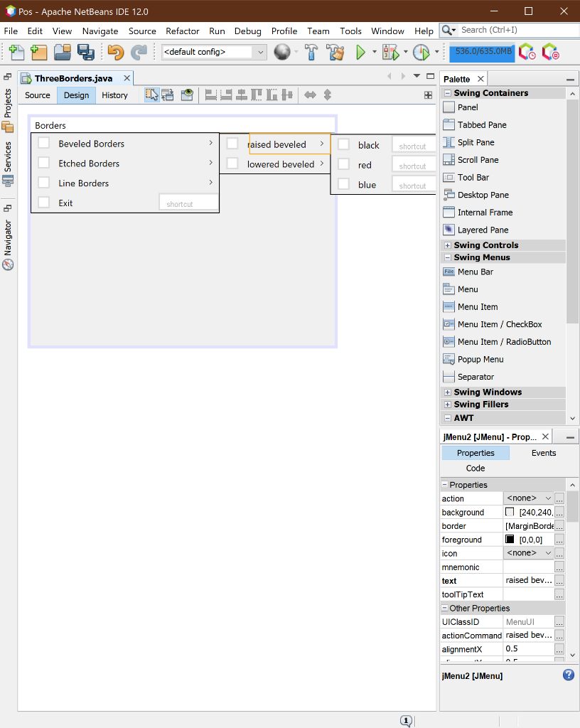Viewport: 580px width, 728px height.
Task: Switch to the History view tab
Action: [x=114, y=95]
